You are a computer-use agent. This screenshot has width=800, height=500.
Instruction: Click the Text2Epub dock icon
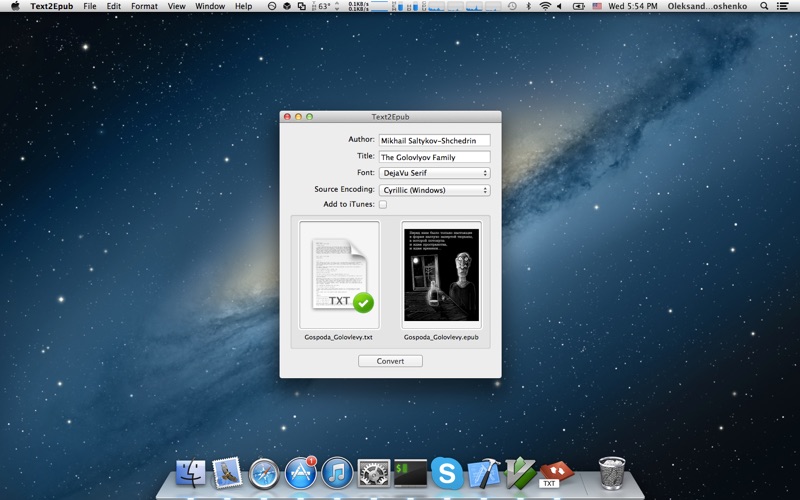pyautogui.click(x=556, y=473)
